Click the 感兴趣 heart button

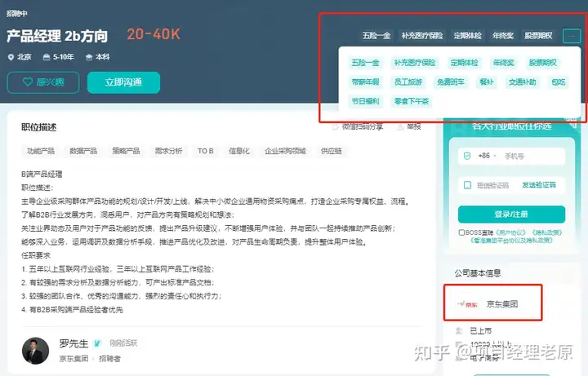43,82
